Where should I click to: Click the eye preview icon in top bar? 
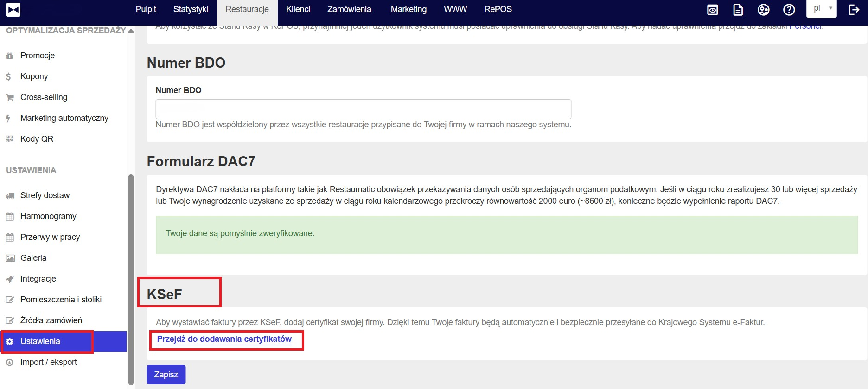712,10
